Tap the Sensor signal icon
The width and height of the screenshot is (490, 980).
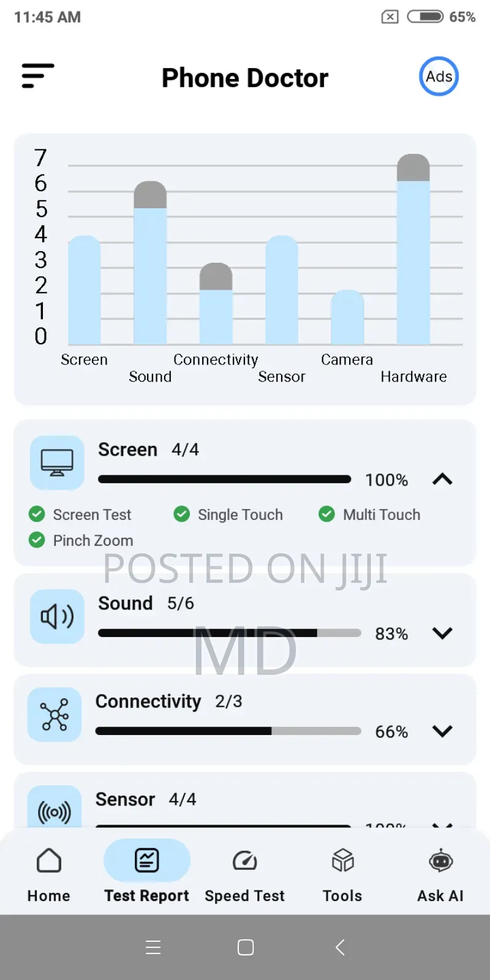click(x=55, y=811)
